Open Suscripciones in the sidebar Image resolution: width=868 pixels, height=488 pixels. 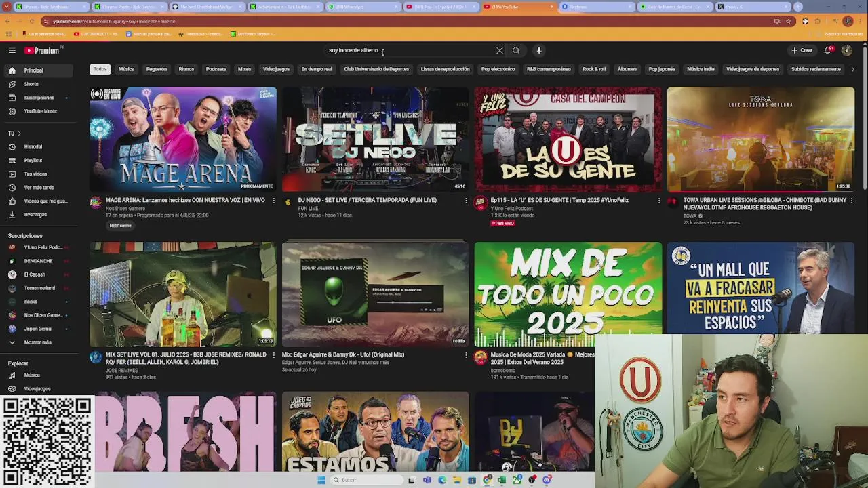tap(39, 98)
